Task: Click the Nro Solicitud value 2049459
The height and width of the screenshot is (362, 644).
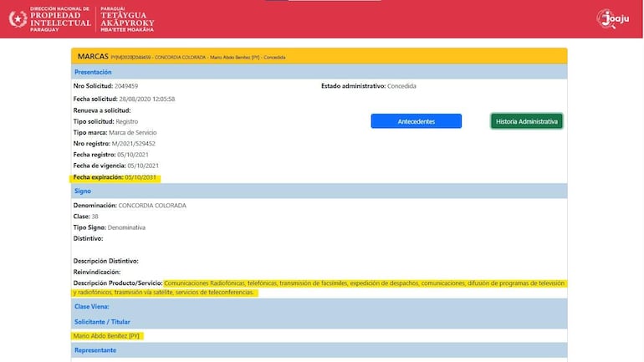Action: pyautogui.click(x=126, y=86)
